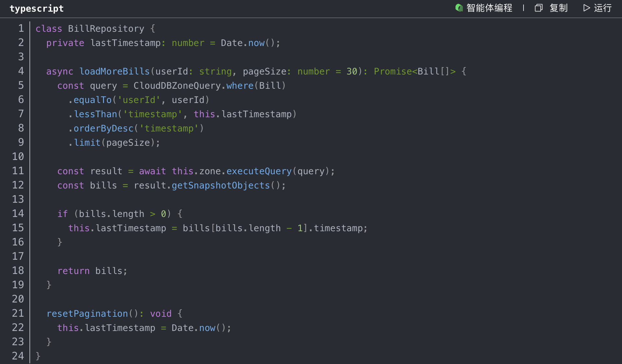Click the BillRepository class name
Screen dimensions: 622x364
coord(106,28)
